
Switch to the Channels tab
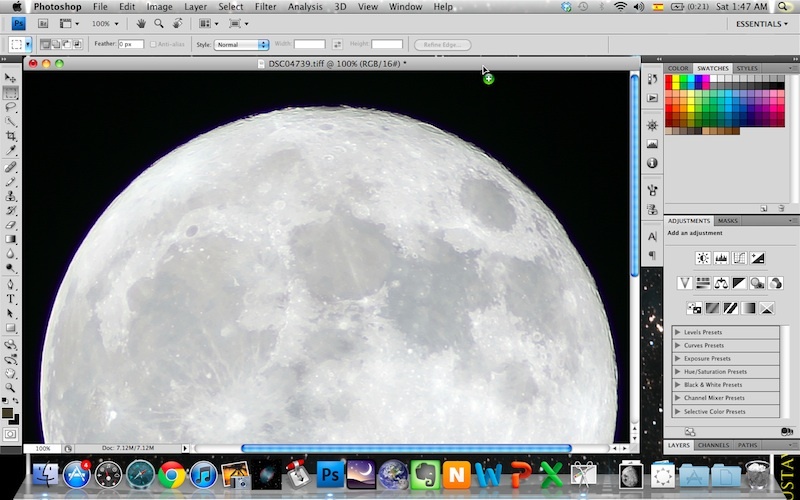point(713,445)
